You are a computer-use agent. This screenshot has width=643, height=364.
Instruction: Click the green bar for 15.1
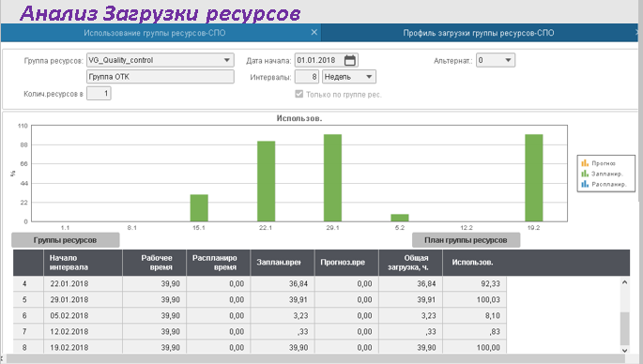click(x=199, y=208)
